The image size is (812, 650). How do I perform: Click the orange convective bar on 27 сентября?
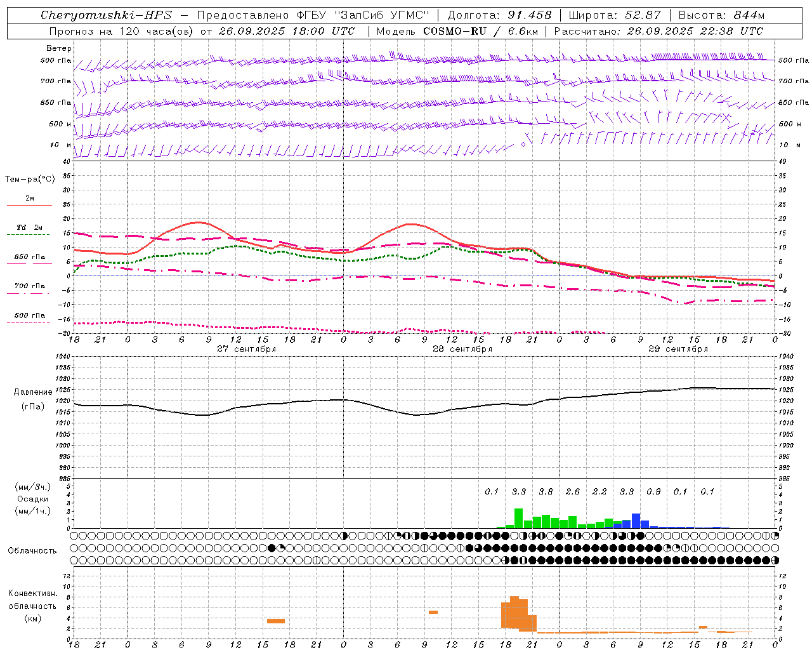[276, 621]
